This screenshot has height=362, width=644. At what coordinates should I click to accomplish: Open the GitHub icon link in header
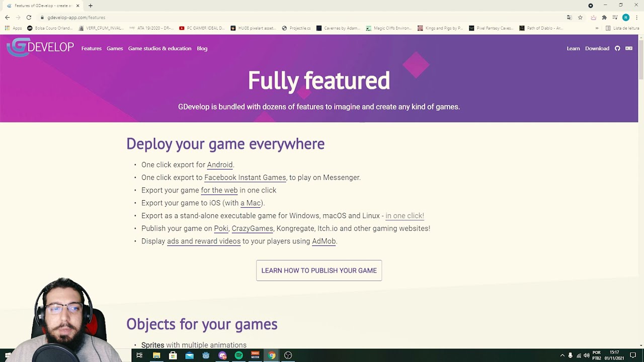tap(617, 48)
